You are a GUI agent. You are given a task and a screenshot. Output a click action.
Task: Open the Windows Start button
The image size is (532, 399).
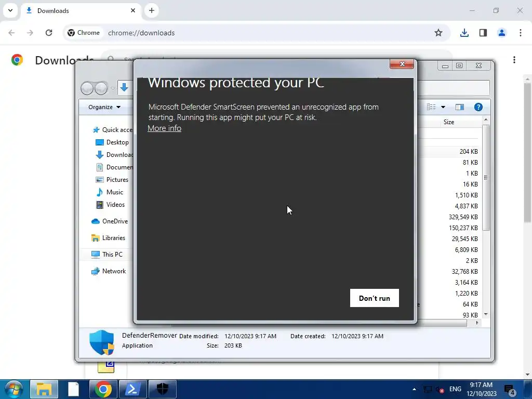pyautogui.click(x=14, y=389)
